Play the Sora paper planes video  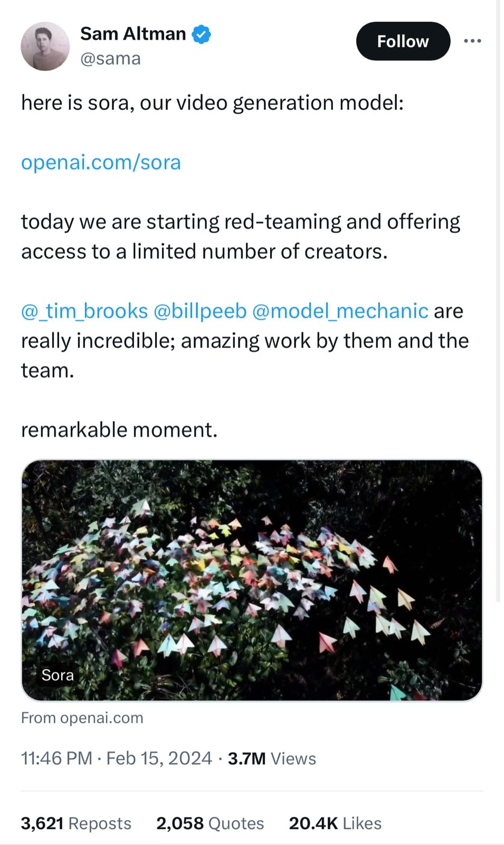tap(252, 580)
